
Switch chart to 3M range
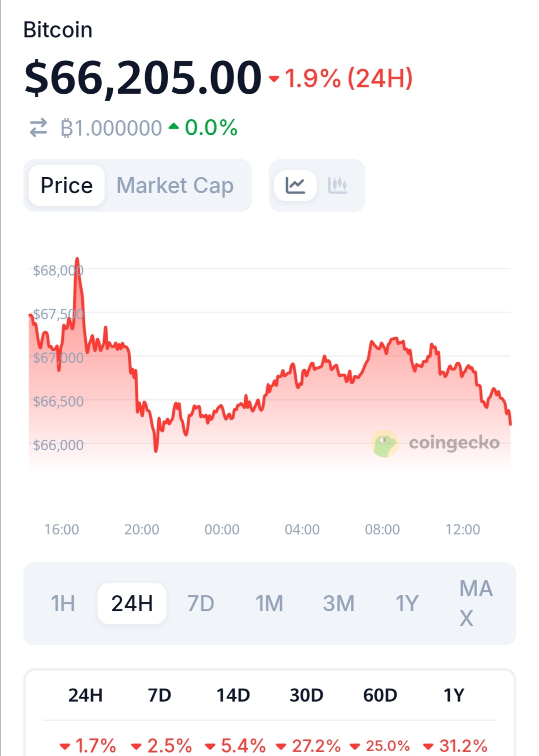[338, 604]
